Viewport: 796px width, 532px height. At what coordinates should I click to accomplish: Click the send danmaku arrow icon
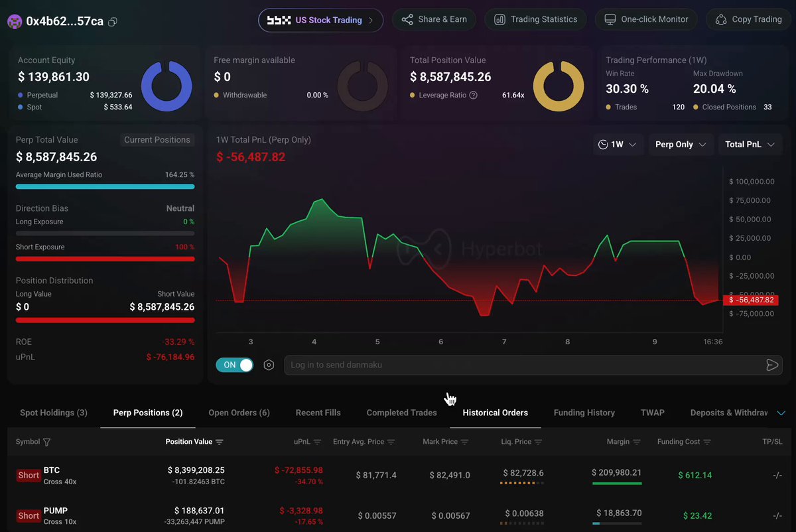771,365
